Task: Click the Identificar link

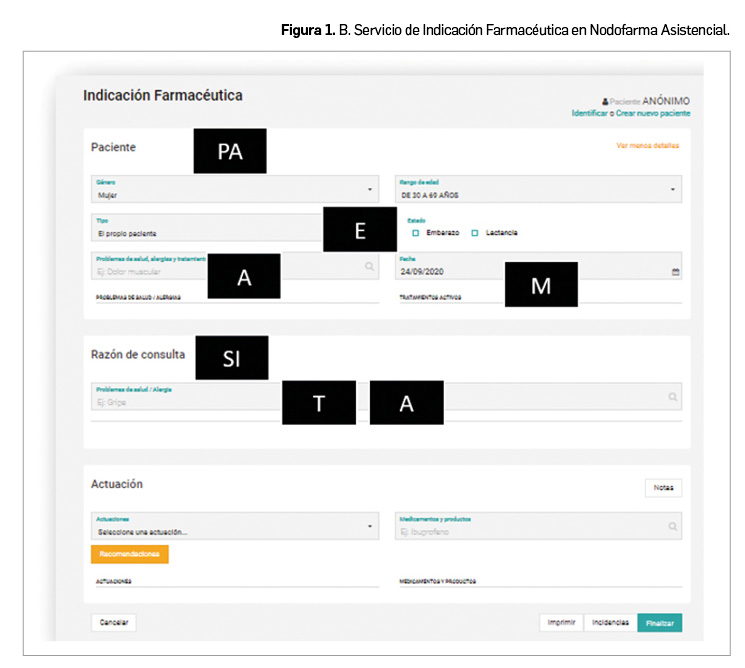Action: [x=589, y=114]
